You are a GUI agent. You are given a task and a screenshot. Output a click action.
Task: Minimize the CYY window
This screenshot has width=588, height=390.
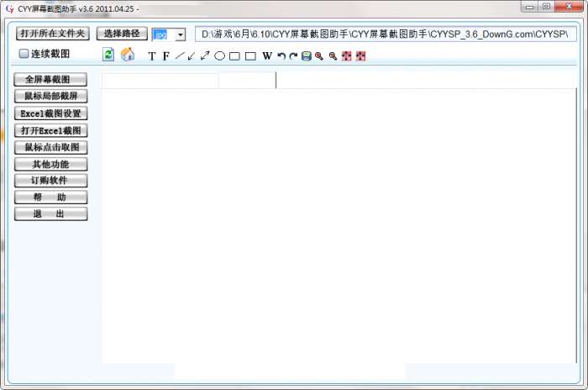529,7
